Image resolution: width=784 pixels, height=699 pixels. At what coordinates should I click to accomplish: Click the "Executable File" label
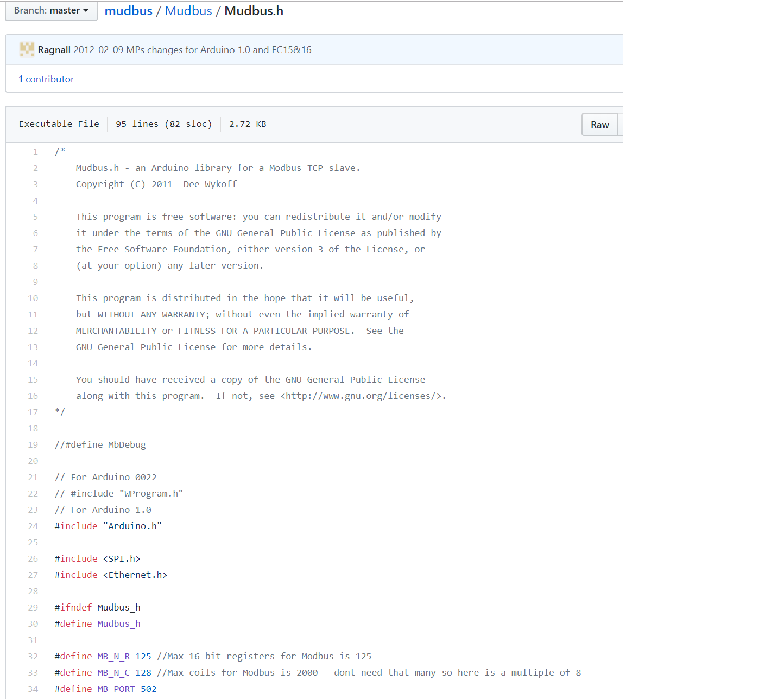pyautogui.click(x=59, y=124)
